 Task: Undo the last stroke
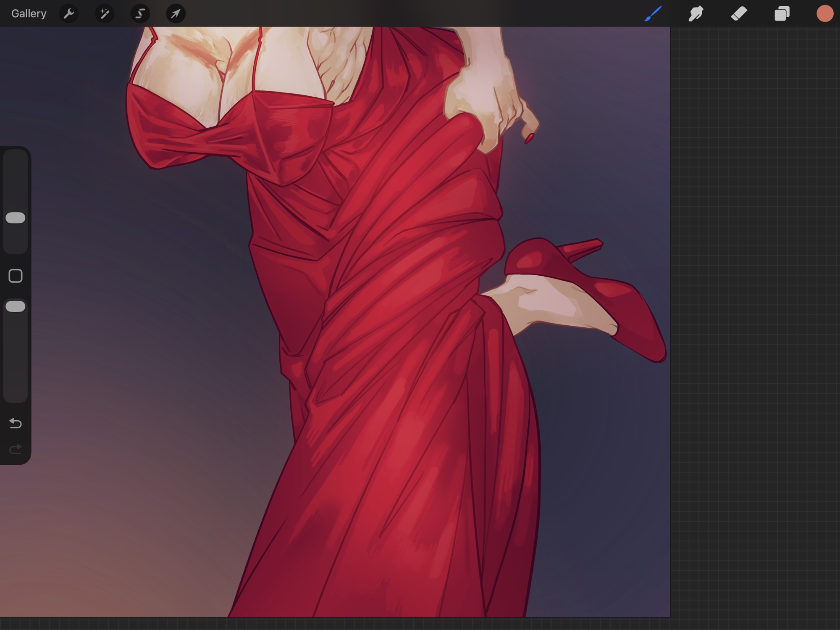coord(16,423)
